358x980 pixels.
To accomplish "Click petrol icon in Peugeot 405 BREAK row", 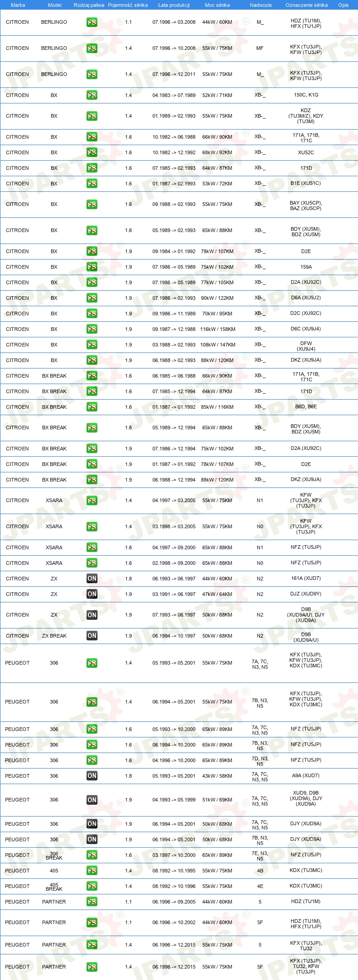I will pos(92,886).
